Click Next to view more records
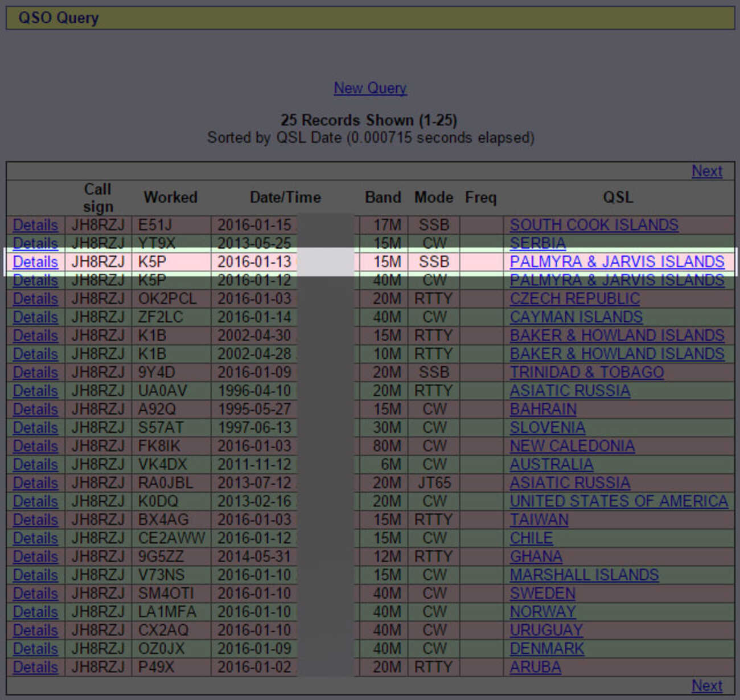740x700 pixels. [706, 171]
